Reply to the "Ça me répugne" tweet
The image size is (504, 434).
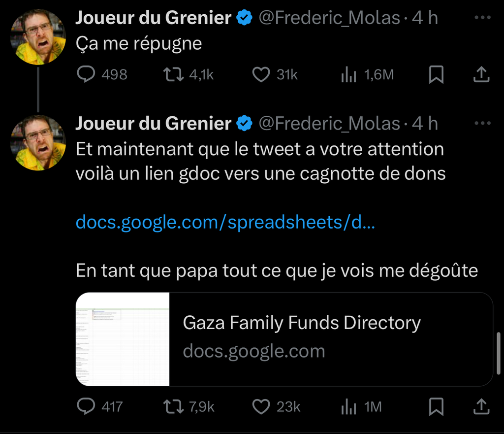[87, 74]
